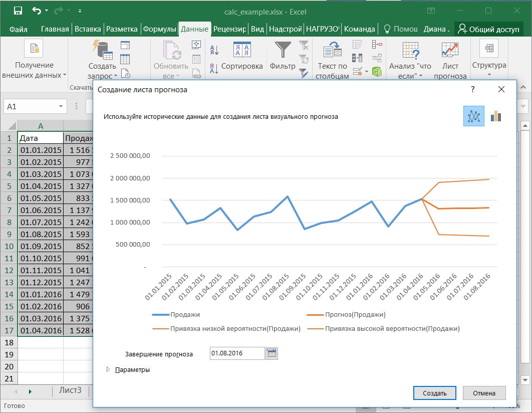Viewport: 532px width, 413px height.
Task: Open the Get External Data icon
Action: pyautogui.click(x=34, y=48)
